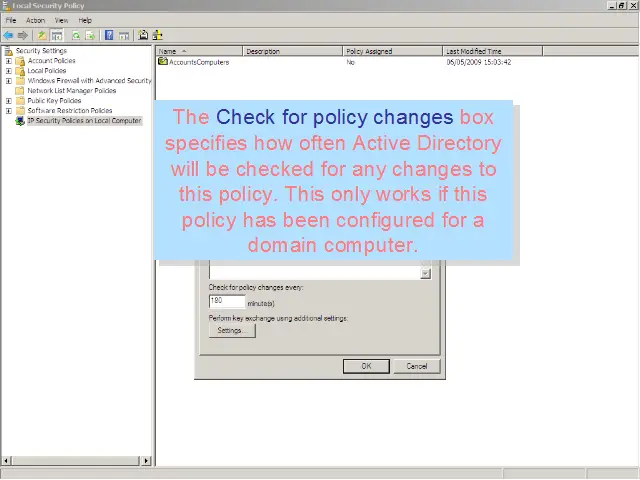
Task: Open the Action menu
Action: coord(35,20)
